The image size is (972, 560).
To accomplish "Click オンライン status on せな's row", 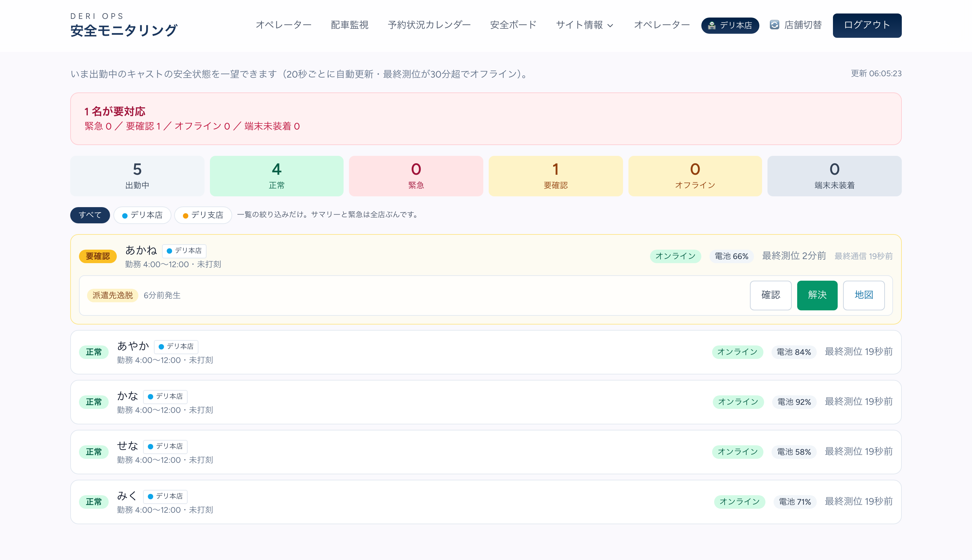I will [737, 452].
